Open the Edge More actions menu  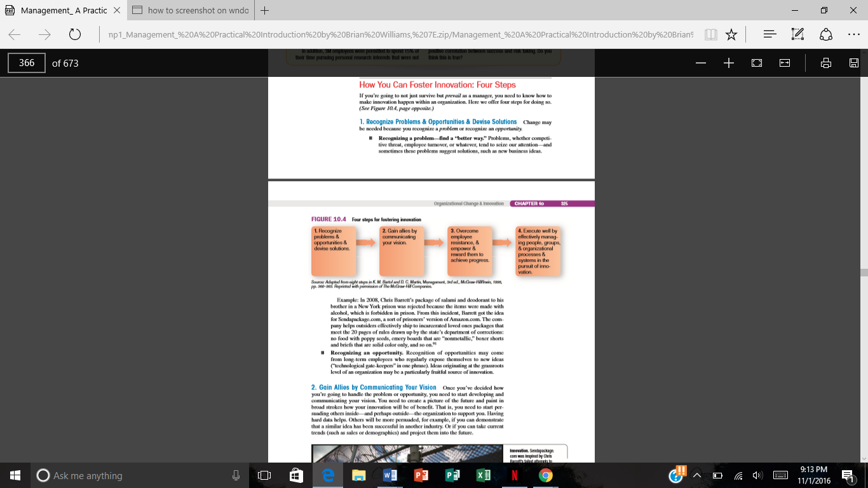point(853,35)
